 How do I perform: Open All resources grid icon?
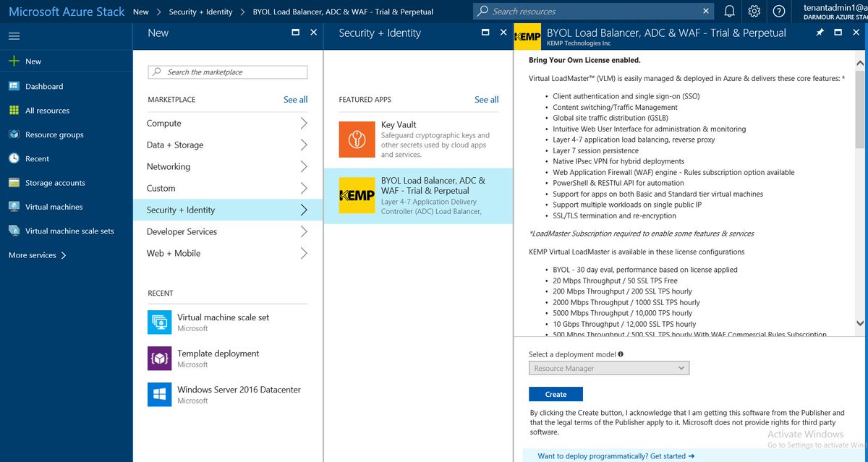tap(14, 111)
